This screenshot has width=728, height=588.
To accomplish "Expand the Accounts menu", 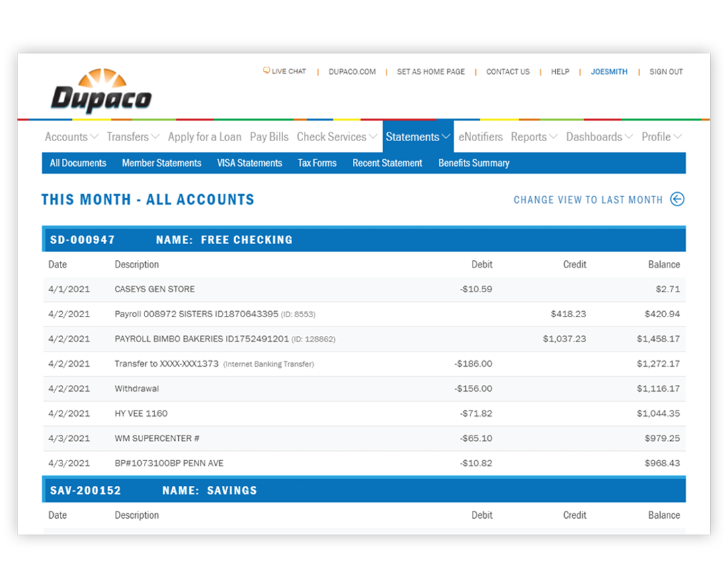I will (71, 137).
